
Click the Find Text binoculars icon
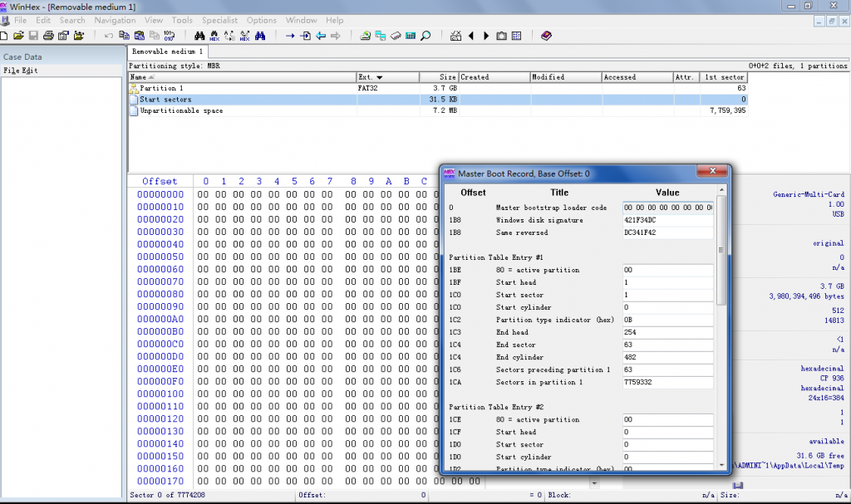pyautogui.click(x=199, y=36)
